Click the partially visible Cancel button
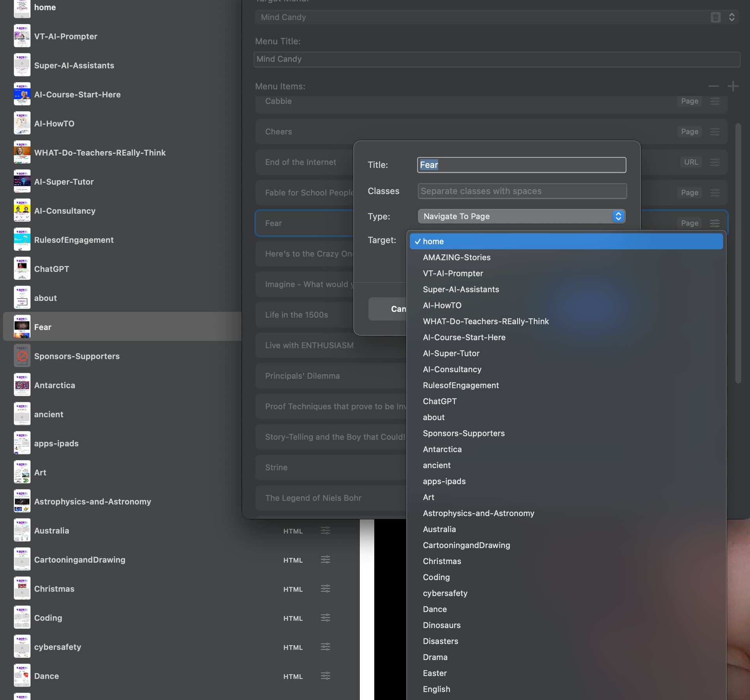Viewport: 750px width, 700px height. [x=387, y=309]
